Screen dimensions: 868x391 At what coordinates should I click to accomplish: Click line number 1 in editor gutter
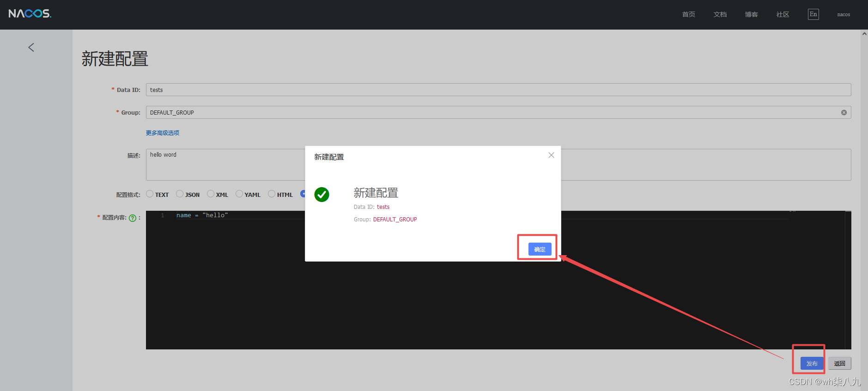(162, 215)
